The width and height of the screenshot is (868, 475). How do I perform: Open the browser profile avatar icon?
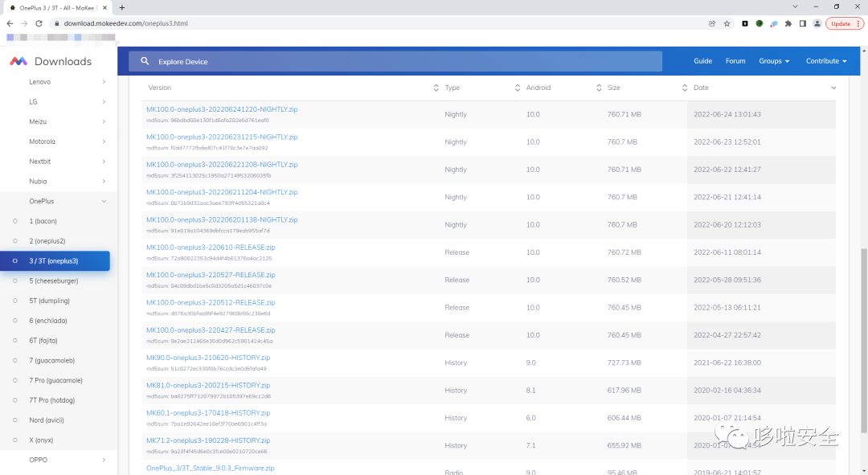point(817,23)
